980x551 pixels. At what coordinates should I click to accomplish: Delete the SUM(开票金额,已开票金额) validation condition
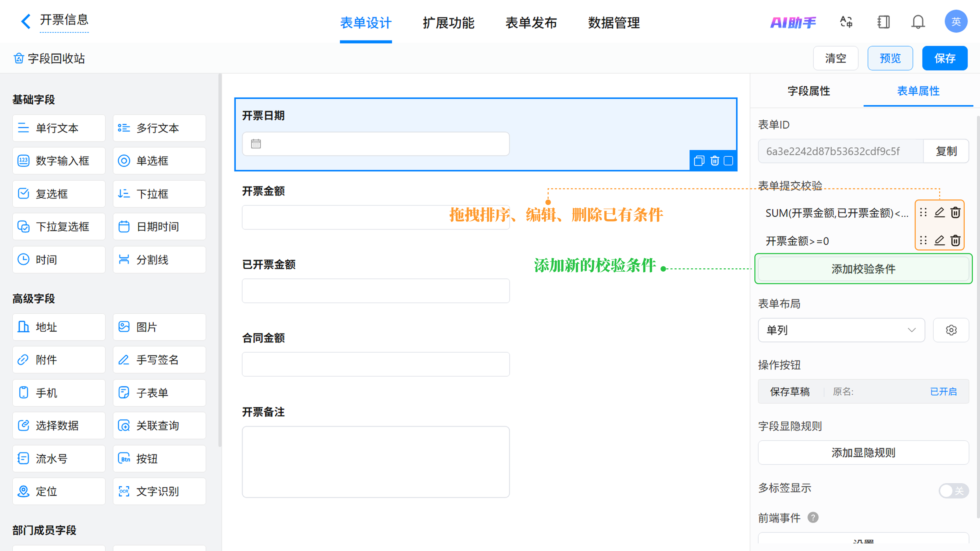point(955,212)
